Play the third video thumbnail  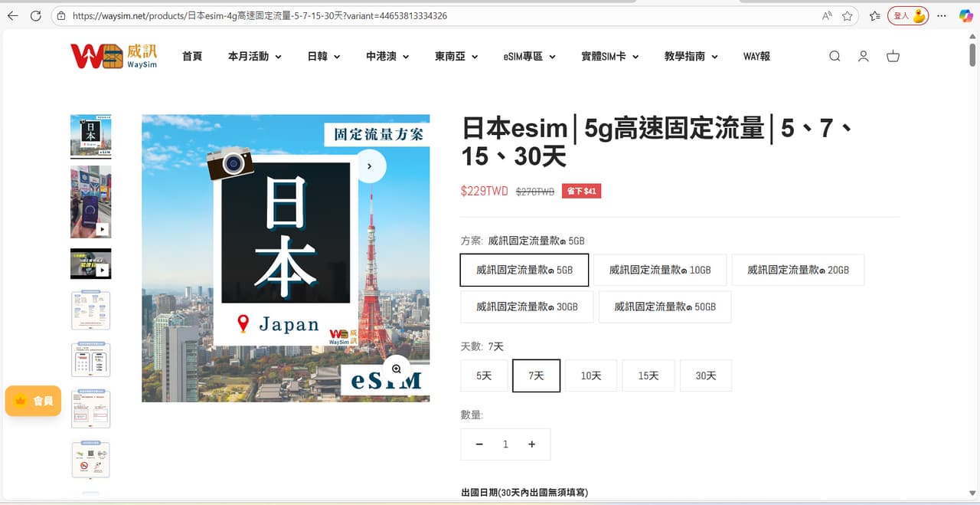click(90, 264)
